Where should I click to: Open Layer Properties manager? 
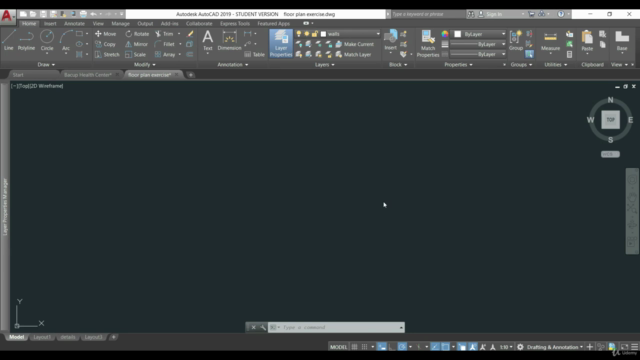[281, 43]
